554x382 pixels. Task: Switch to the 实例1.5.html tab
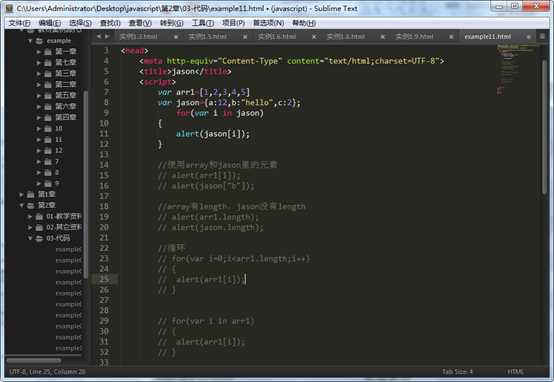pos(207,36)
